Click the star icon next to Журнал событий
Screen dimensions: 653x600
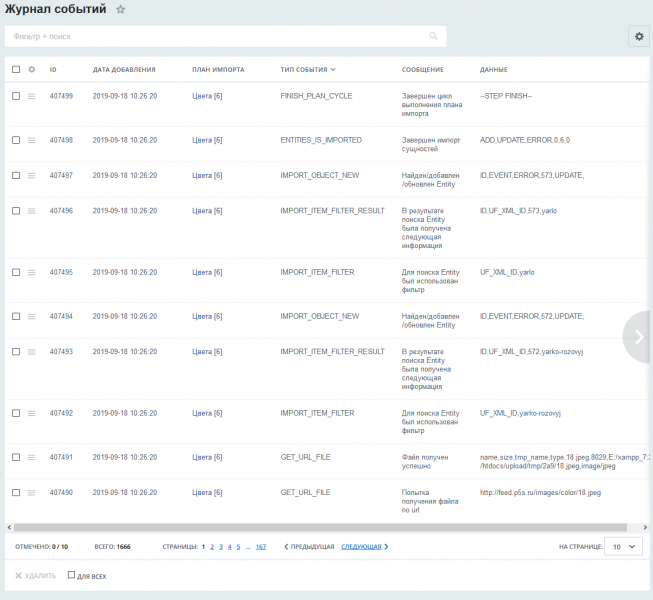(121, 9)
